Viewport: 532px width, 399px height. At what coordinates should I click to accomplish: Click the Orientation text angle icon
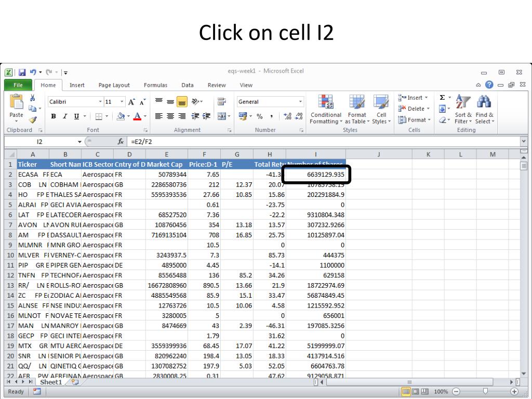195,101
